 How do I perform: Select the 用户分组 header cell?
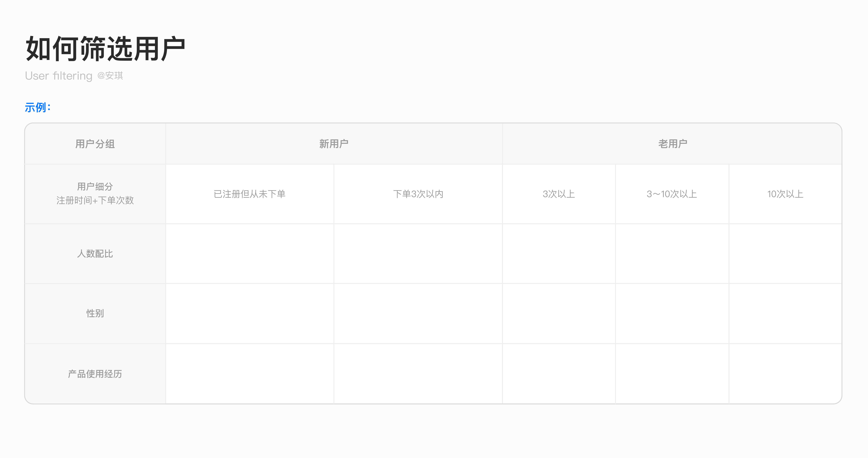(x=95, y=144)
